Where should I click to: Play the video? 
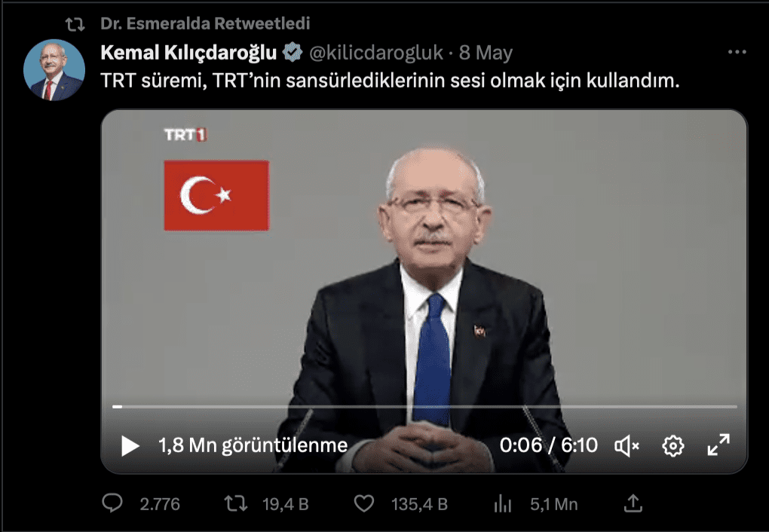point(130,445)
